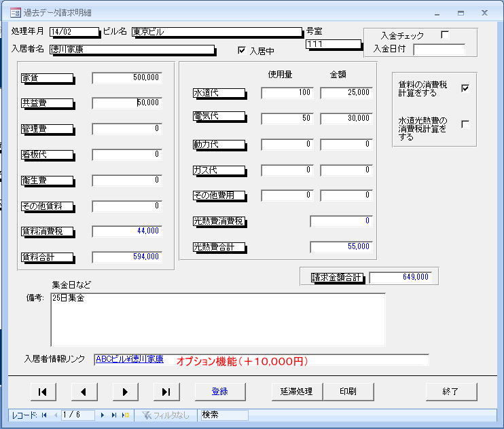
Task: Jump to last record with large navigation button
Action: [x=166, y=392]
